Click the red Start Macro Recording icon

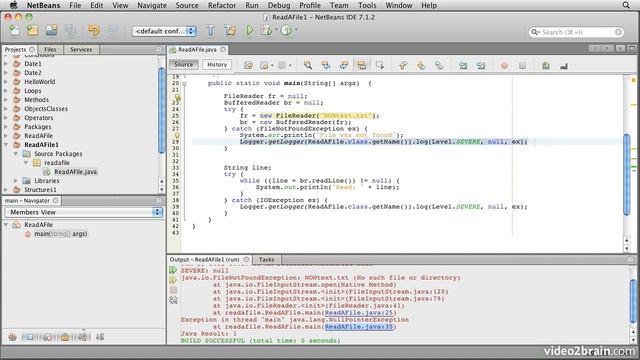click(504, 65)
